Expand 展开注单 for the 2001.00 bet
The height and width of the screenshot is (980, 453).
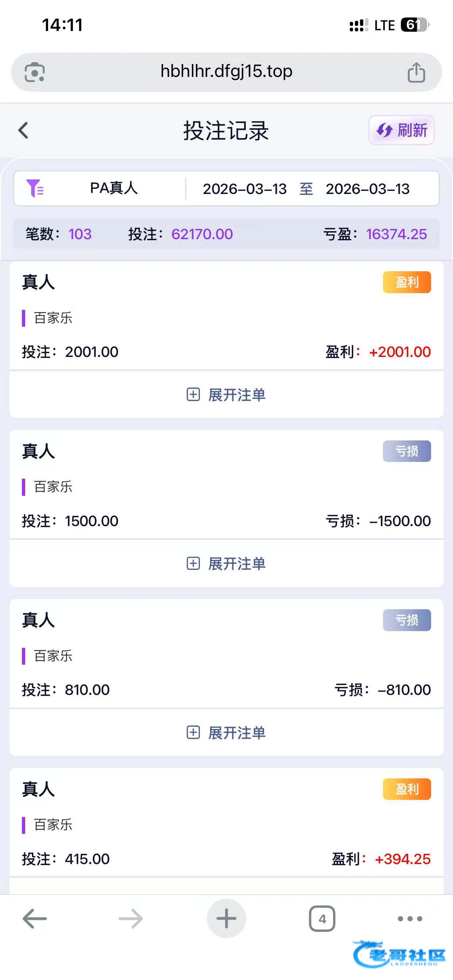pyautogui.click(x=226, y=395)
